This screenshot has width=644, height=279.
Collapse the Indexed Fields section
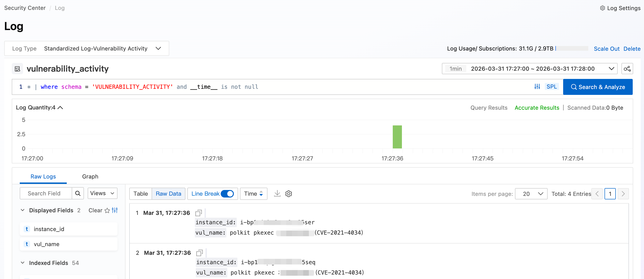(x=23, y=263)
